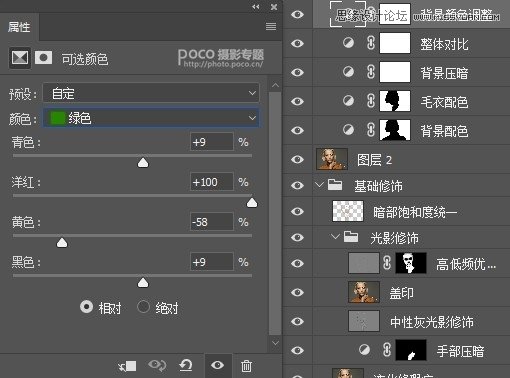Image resolution: width=510 pixels, height=378 pixels.
Task: Click view previous state icon
Action: [157, 365]
